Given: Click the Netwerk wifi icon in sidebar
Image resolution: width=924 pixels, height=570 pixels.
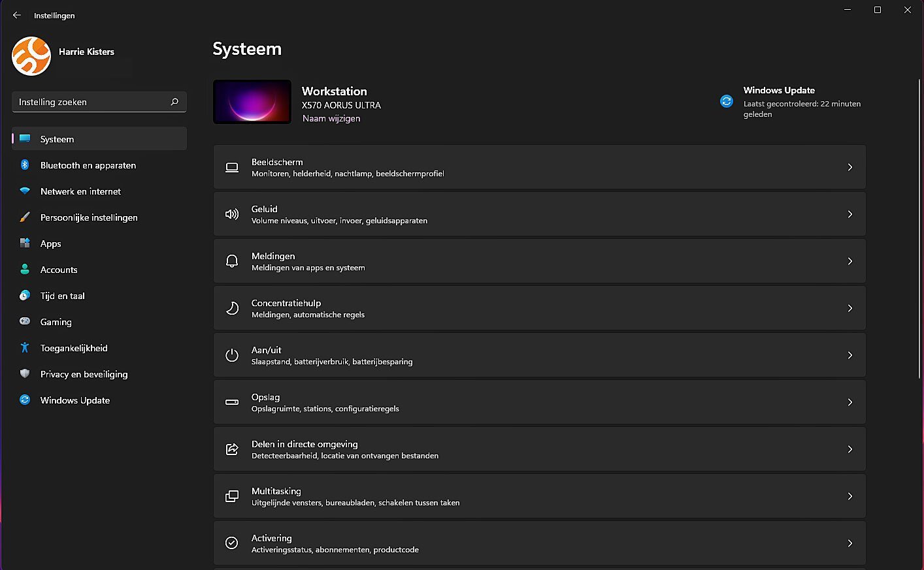Looking at the screenshot, I should [25, 191].
